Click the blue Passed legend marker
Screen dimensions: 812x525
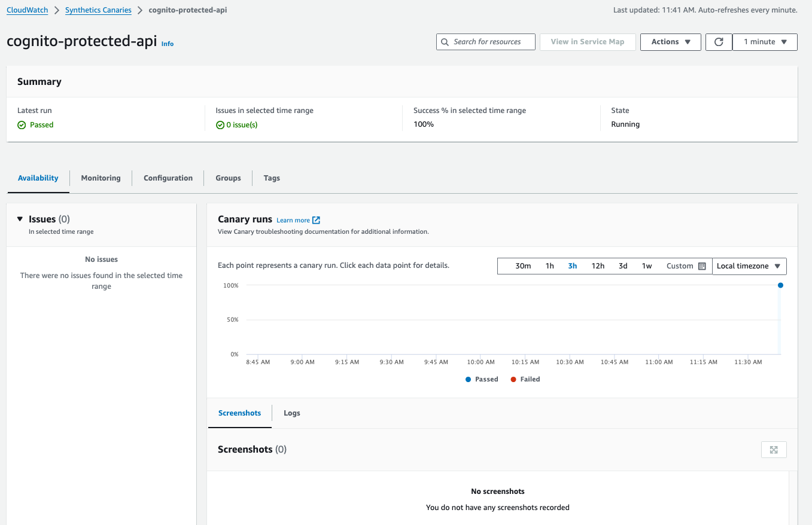[x=467, y=379]
